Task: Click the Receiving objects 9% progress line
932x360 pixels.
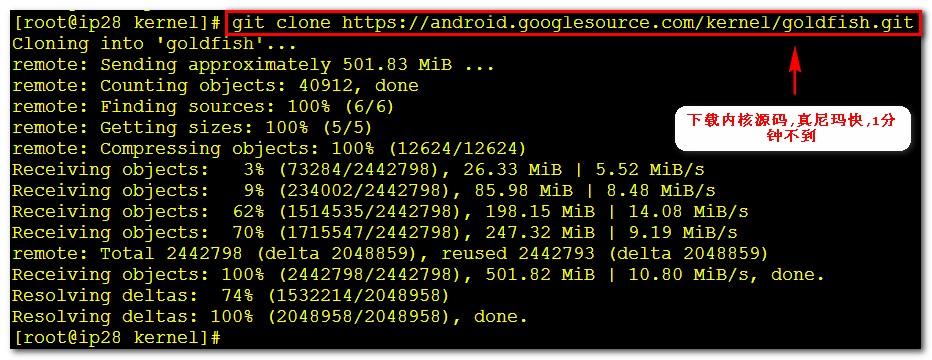Action: (364, 191)
